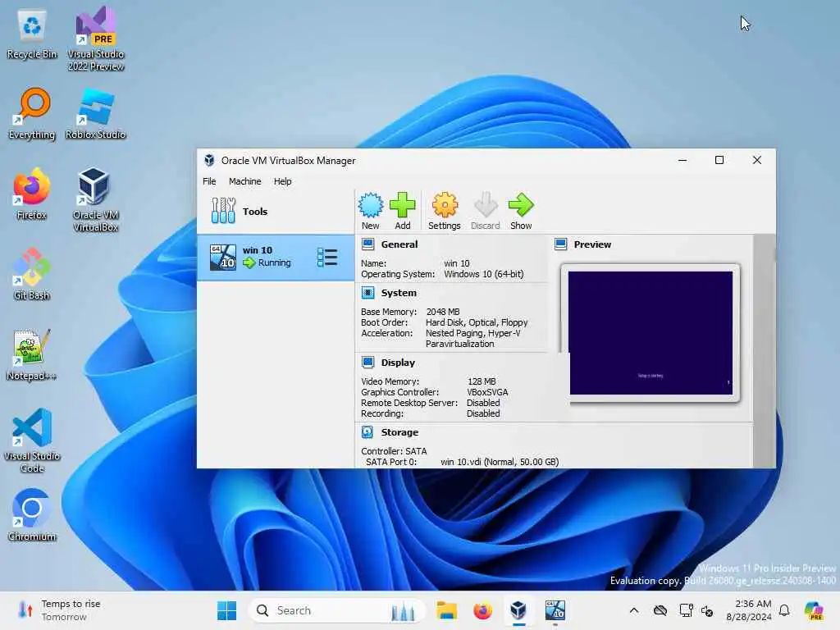Click the Add machine toolbar icon
The image size is (840, 630).
pyautogui.click(x=402, y=211)
